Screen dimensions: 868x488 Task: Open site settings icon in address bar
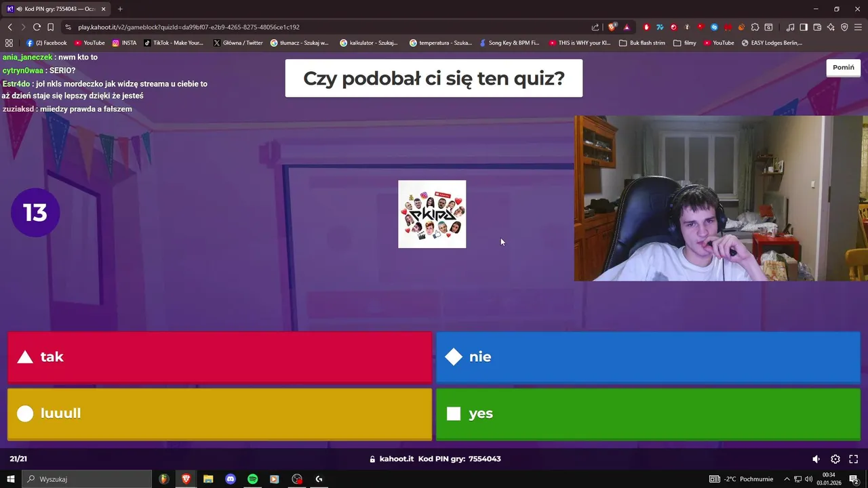pos(68,27)
